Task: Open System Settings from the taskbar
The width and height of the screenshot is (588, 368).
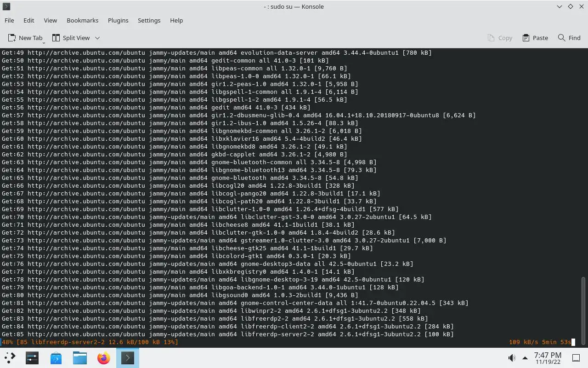Action: (x=32, y=357)
